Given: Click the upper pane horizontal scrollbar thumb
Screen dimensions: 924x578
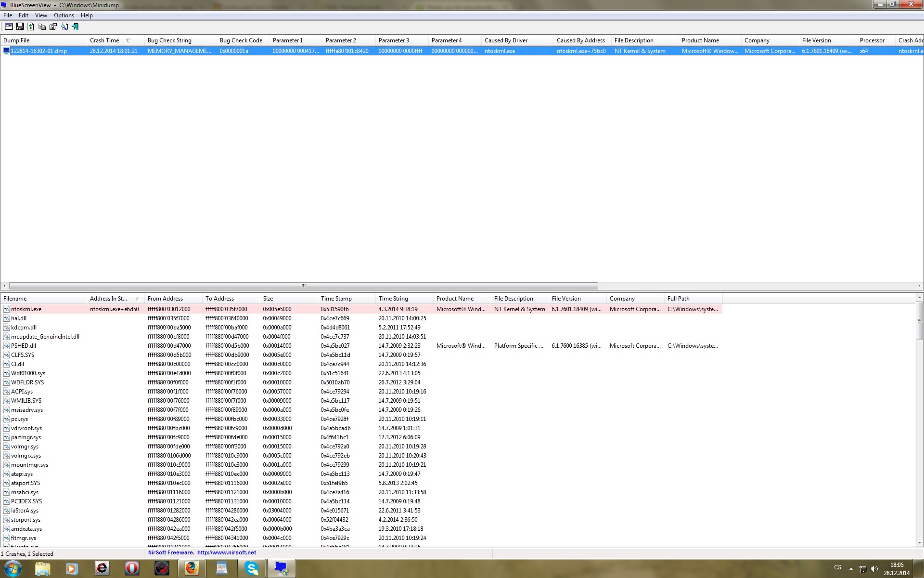Looking at the screenshot, I should (303, 286).
